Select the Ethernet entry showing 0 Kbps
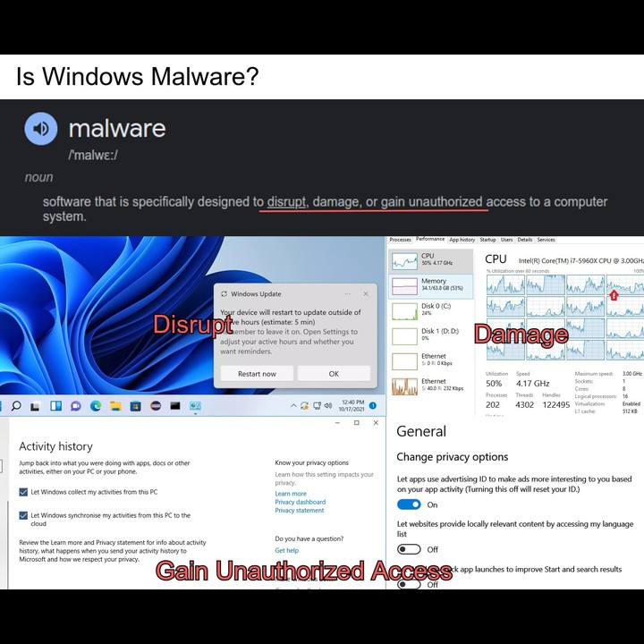Viewport: 644px width, 644px height. pyautogui.click(x=431, y=361)
